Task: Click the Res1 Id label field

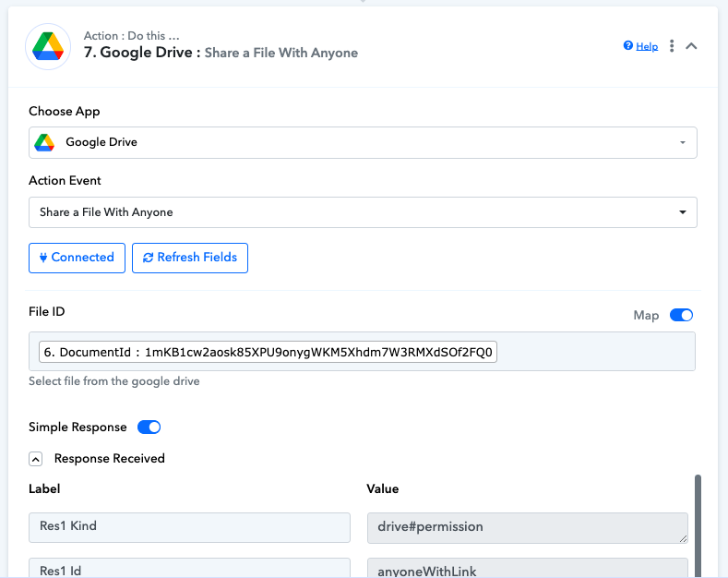Action: (189, 568)
